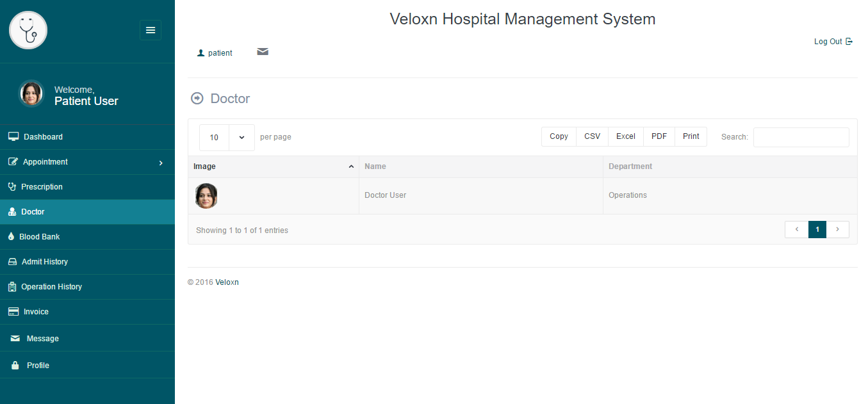868x404 pixels.
Task: Open Admit History menu item
Action: coord(44,262)
